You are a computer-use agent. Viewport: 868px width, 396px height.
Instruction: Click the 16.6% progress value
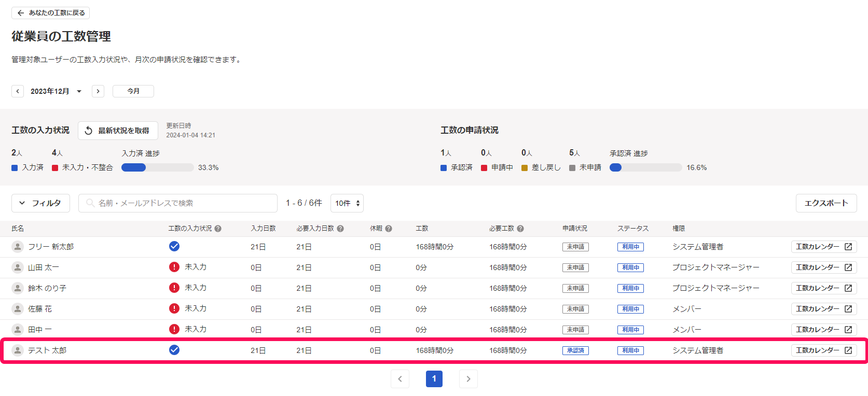click(697, 168)
